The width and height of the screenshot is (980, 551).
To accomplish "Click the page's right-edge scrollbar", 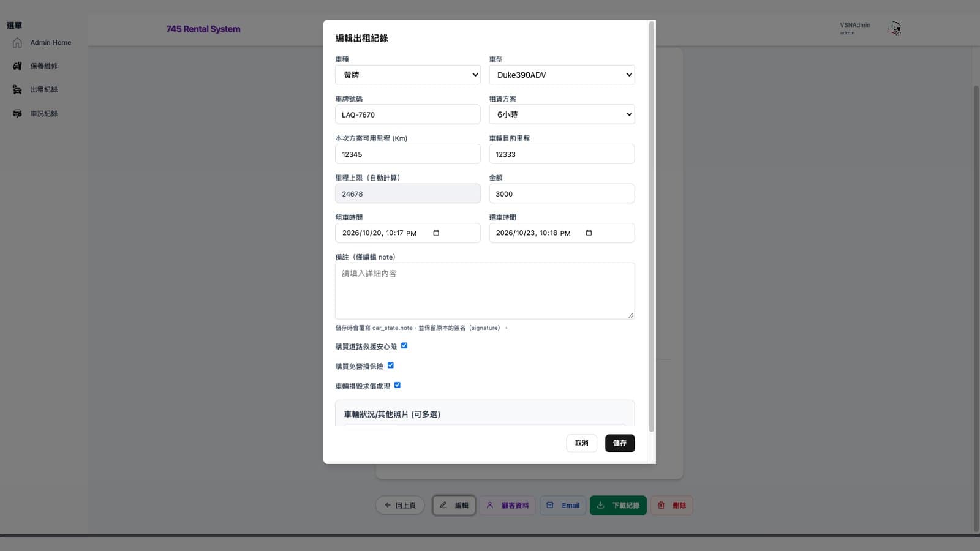I will pos(976,309).
